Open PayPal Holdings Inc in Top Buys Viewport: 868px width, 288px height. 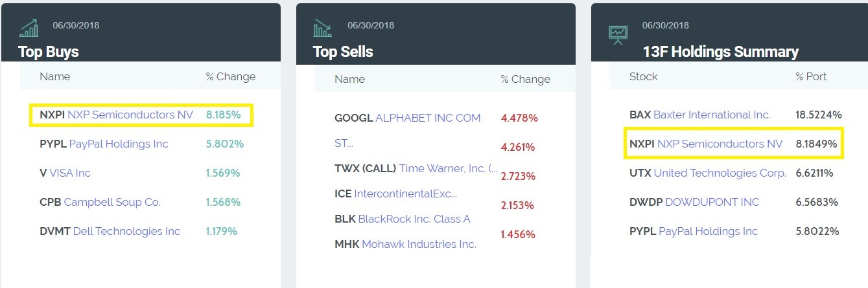(x=118, y=144)
